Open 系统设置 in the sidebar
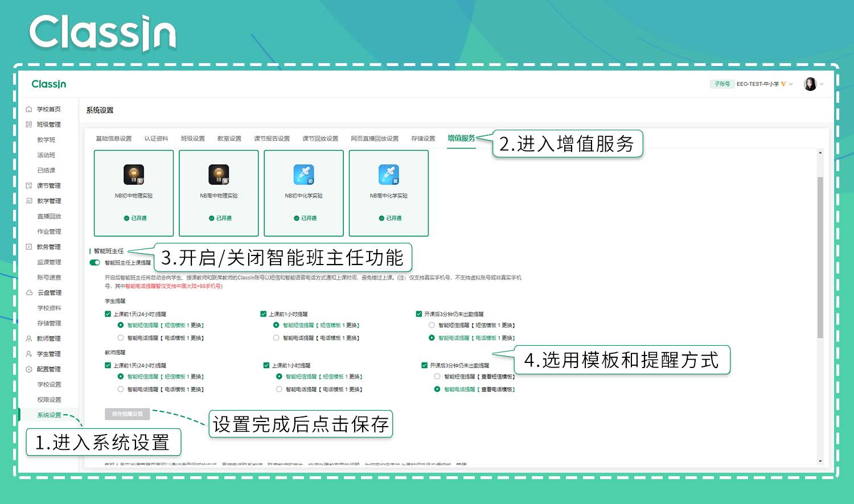 (49, 415)
